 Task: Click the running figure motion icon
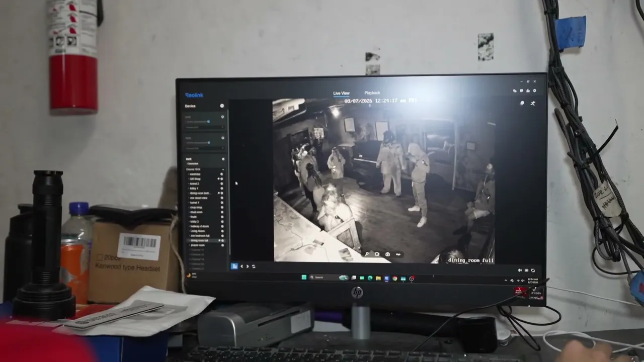point(533,104)
